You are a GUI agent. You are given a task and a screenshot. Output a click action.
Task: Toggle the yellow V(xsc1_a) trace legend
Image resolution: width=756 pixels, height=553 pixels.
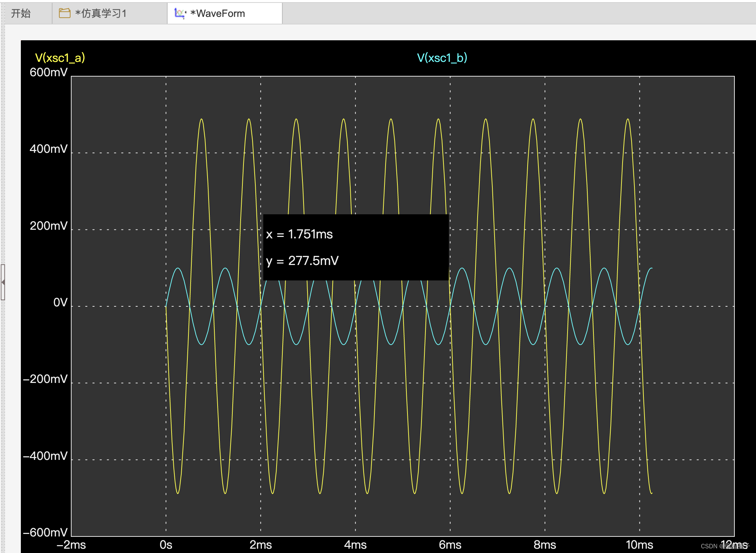coord(60,58)
